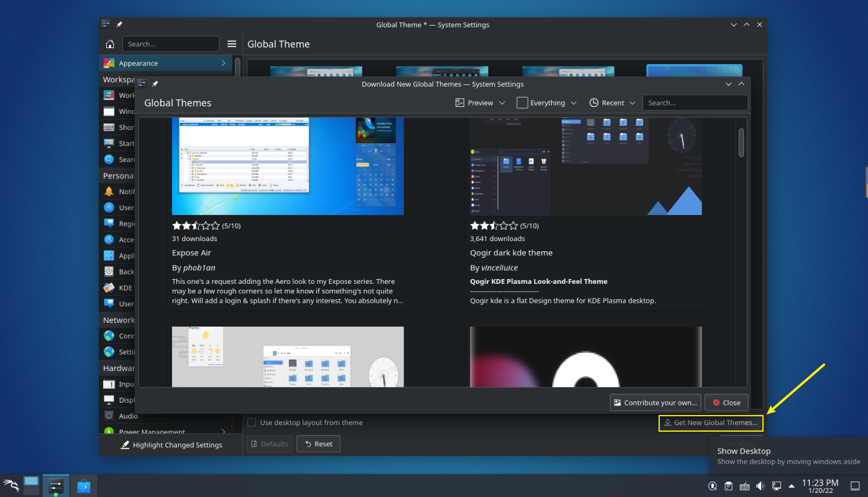Open Window Management settings icon
Viewport: 868px width, 497px height.
pyautogui.click(x=109, y=111)
